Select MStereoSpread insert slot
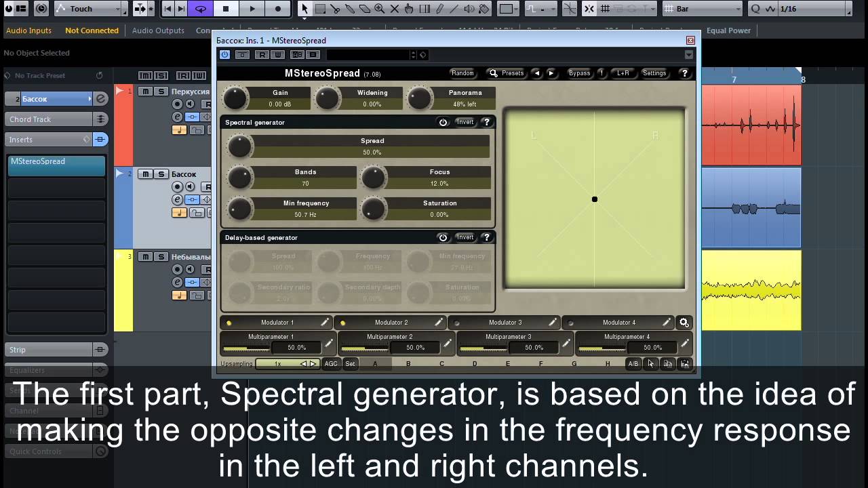 coord(56,165)
